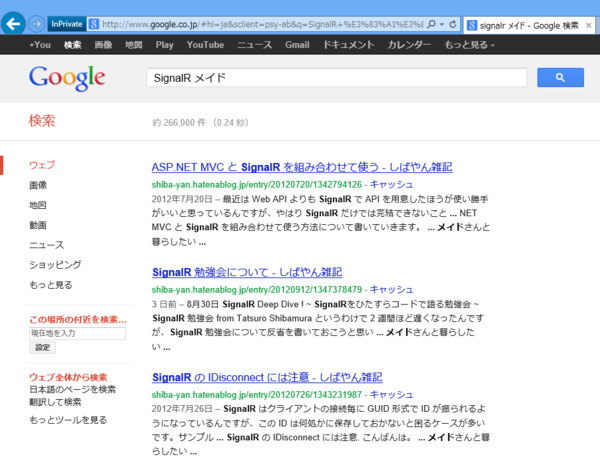Click the 20120726/1343231987 green URL text
The image size is (600, 461).
(x=257, y=395)
